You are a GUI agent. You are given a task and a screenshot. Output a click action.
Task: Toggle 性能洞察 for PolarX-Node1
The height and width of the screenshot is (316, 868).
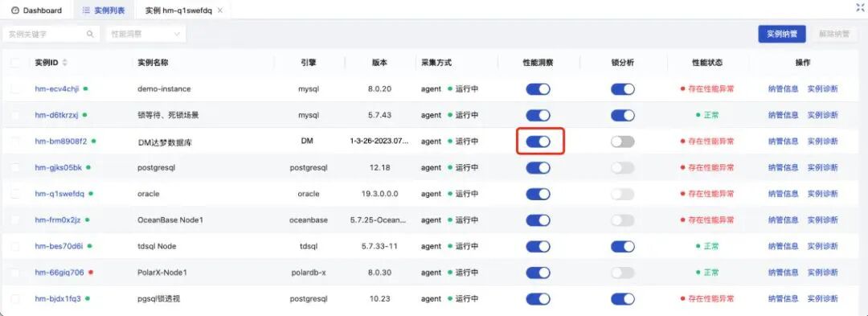(538, 273)
